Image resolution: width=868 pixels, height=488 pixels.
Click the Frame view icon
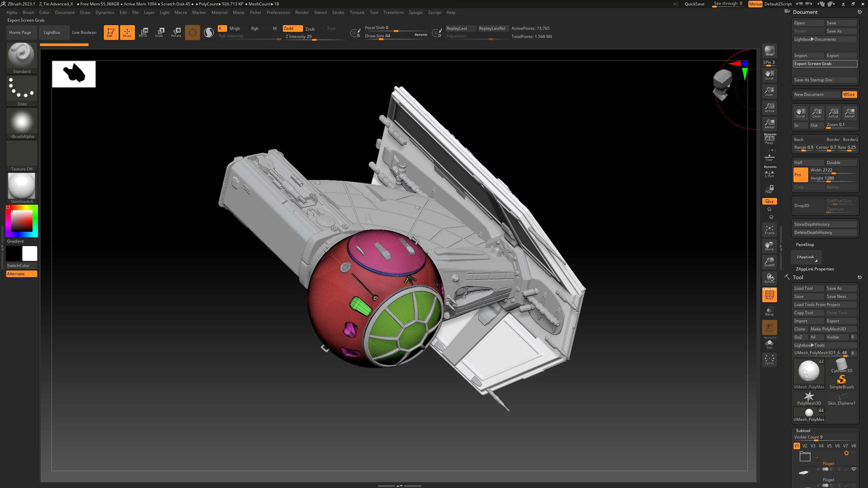[x=769, y=229]
